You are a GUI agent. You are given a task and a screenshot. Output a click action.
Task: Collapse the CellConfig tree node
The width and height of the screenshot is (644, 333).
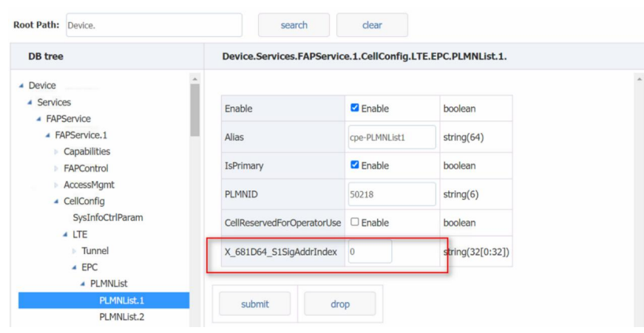click(56, 202)
